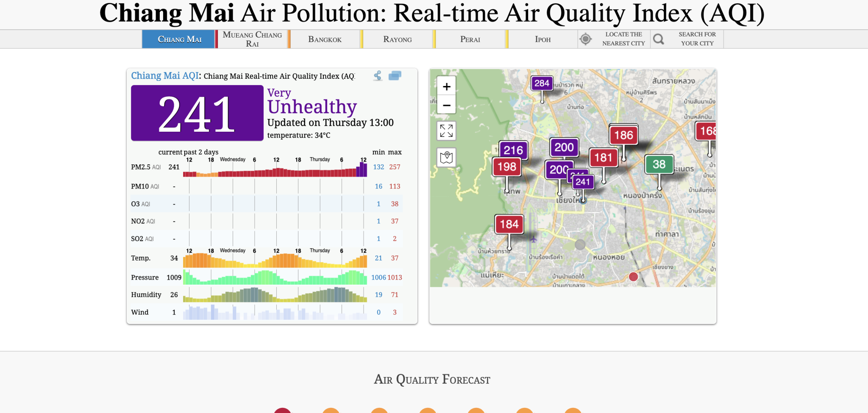This screenshot has width=868, height=413.
Task: Click the 184 station marker
Action: 509,224
